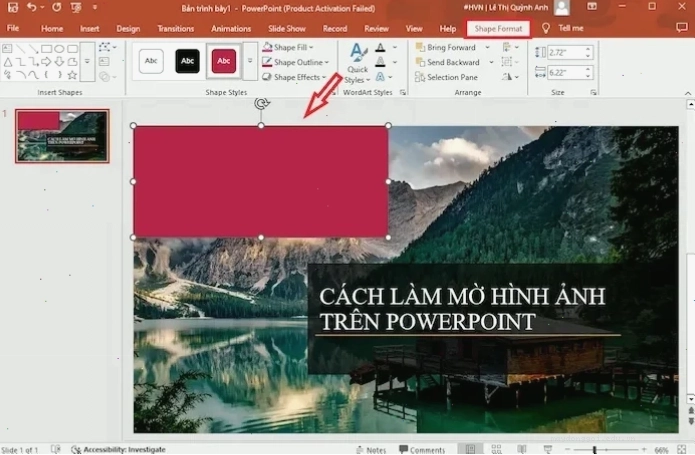Image resolution: width=695 pixels, height=455 pixels.
Task: Select the Down Arrow shape
Action: coord(59,62)
